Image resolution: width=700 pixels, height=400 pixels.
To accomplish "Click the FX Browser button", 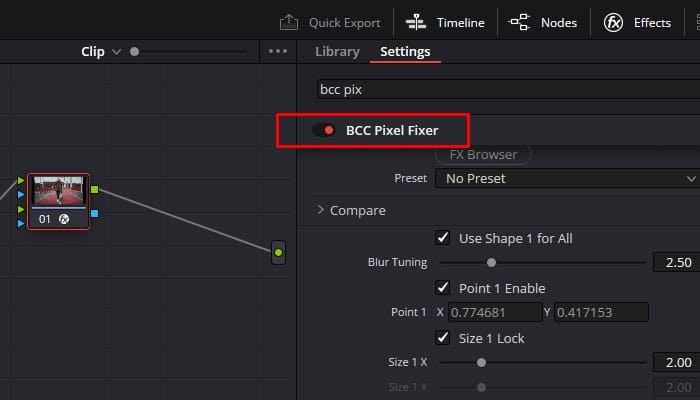I will (x=483, y=154).
